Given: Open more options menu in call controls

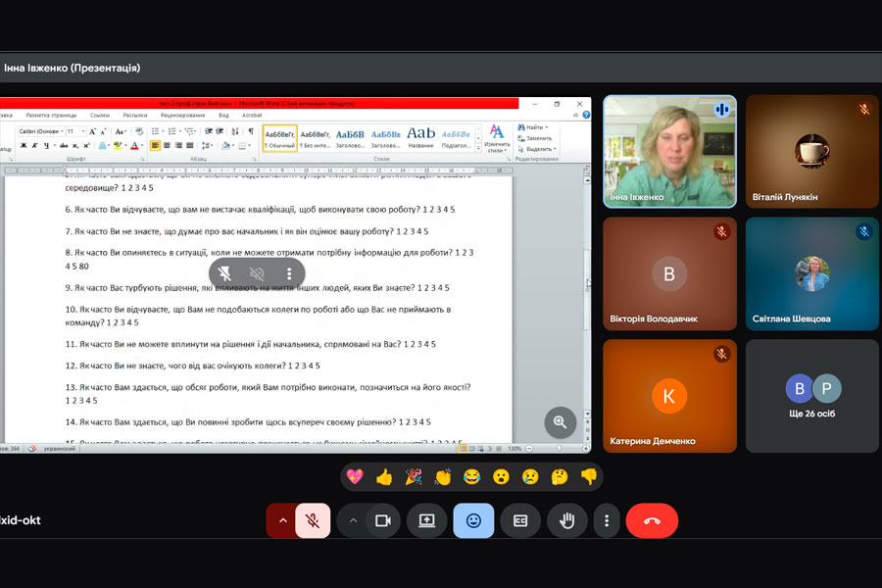Looking at the screenshot, I should [x=608, y=520].
